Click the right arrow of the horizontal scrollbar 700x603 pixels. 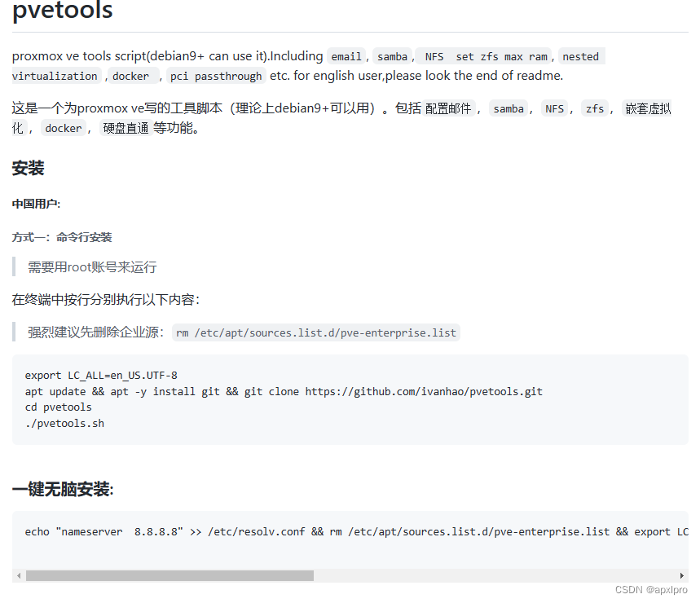coord(682,576)
